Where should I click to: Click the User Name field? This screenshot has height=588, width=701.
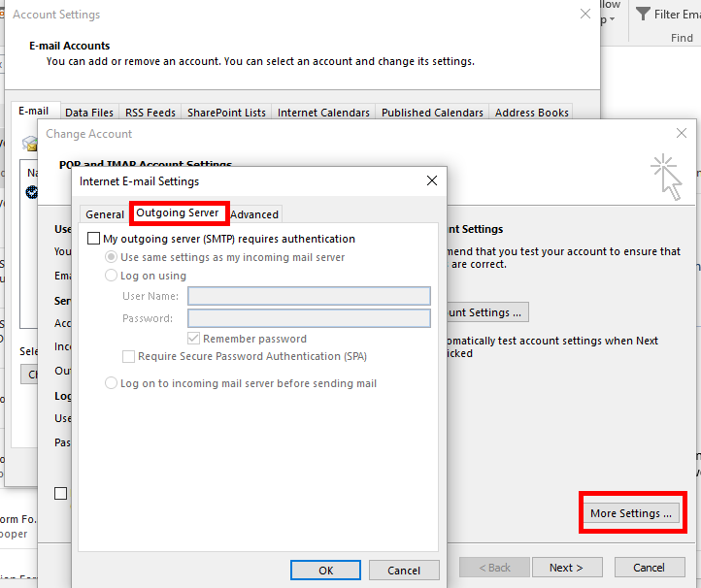309,296
